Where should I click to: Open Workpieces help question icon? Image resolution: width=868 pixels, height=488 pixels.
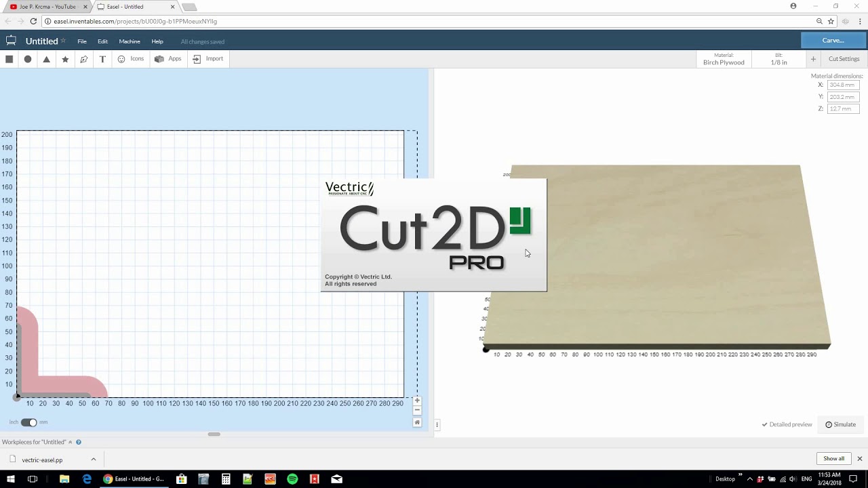pyautogui.click(x=79, y=442)
